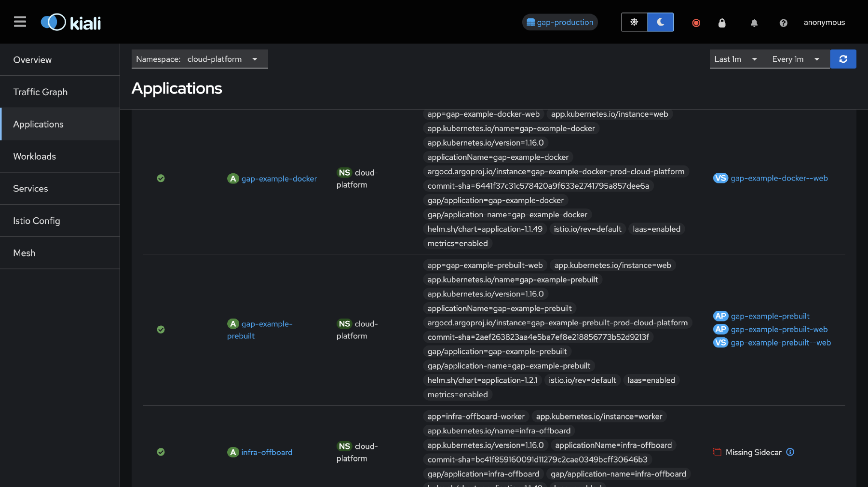
Task: Click AP badge for gap-example-prebuilt
Action: (x=720, y=316)
